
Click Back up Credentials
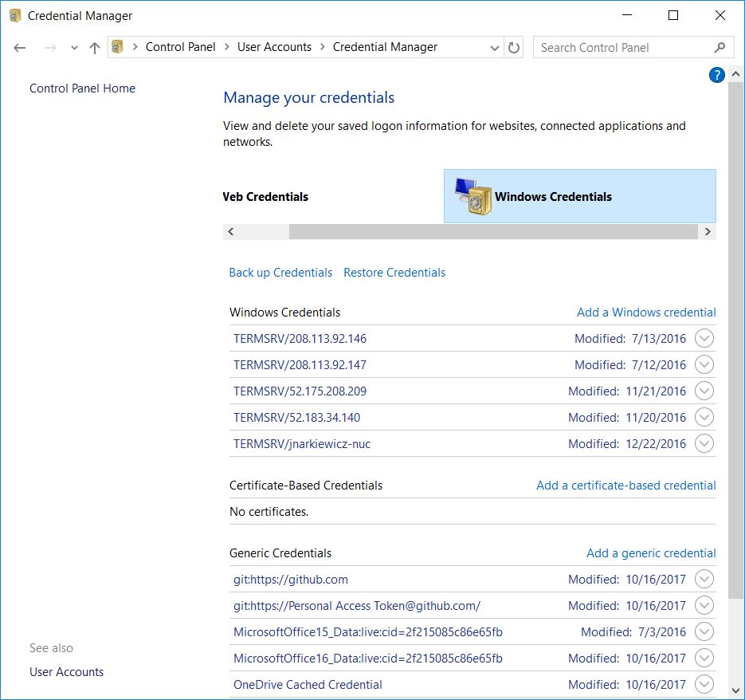tap(280, 272)
